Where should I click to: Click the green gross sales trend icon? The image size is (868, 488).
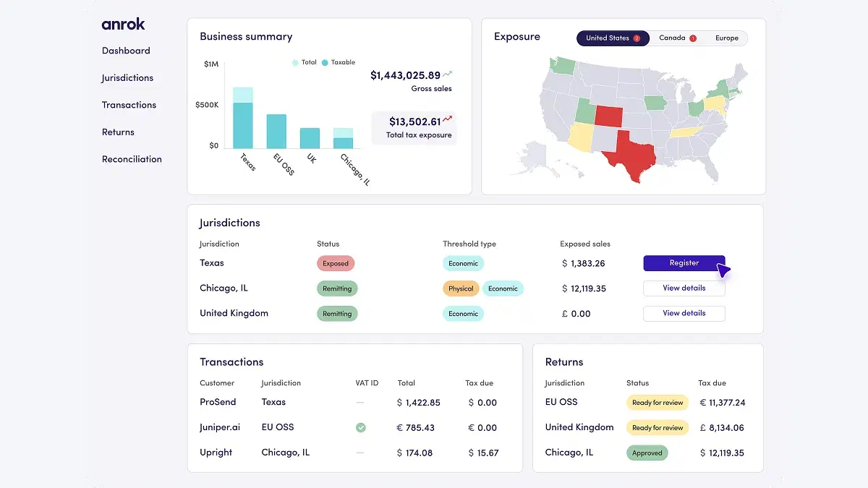tap(448, 74)
